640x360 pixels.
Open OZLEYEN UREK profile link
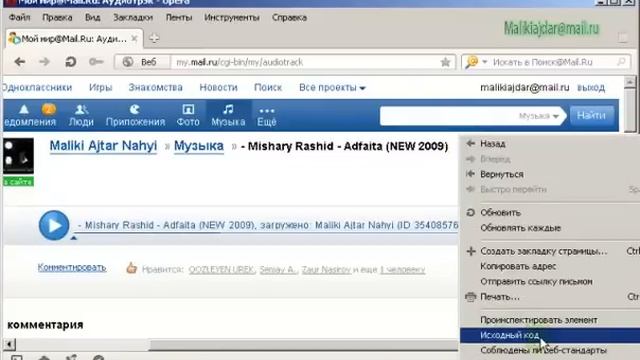point(221,270)
